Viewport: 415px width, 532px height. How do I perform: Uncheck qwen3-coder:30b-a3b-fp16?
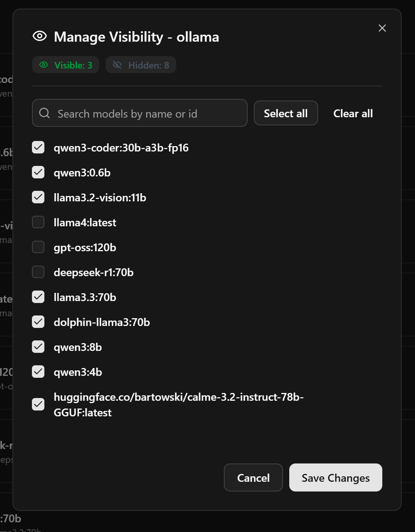pos(38,148)
